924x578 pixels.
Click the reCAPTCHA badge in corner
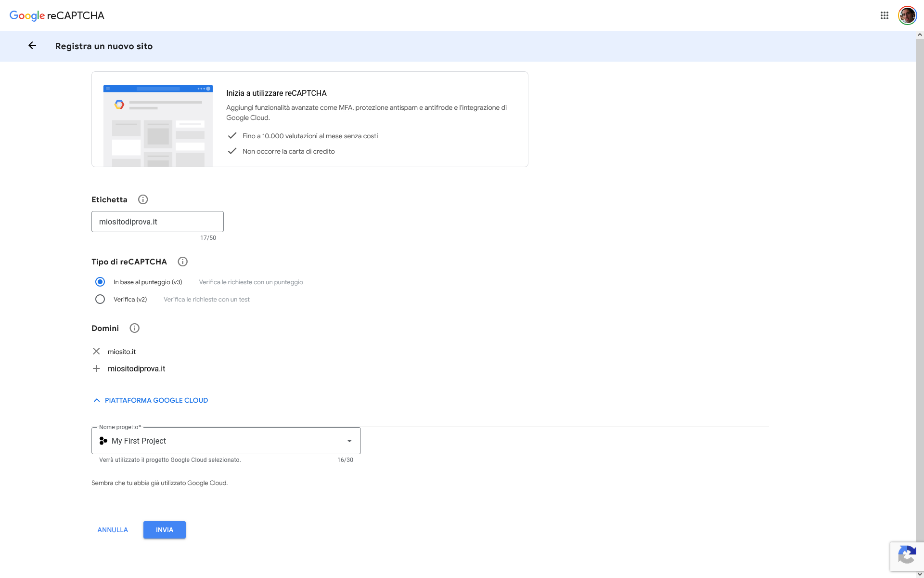click(x=907, y=556)
